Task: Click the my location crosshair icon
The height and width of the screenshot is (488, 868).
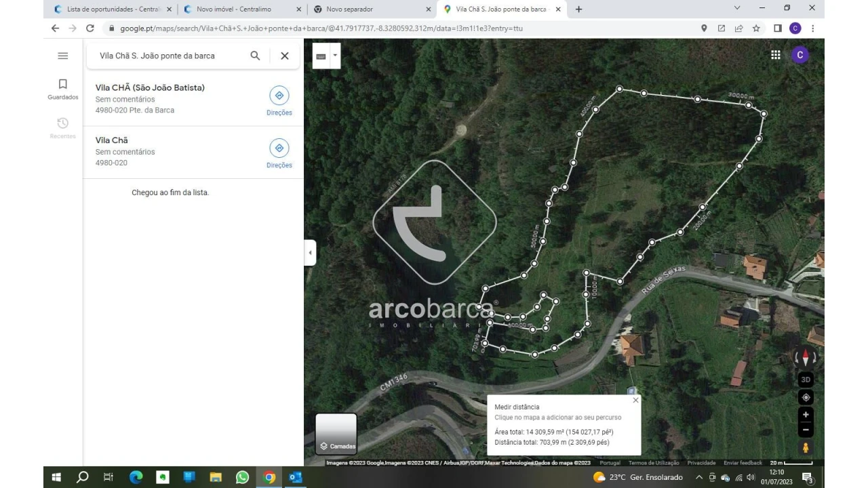Action: (805, 397)
